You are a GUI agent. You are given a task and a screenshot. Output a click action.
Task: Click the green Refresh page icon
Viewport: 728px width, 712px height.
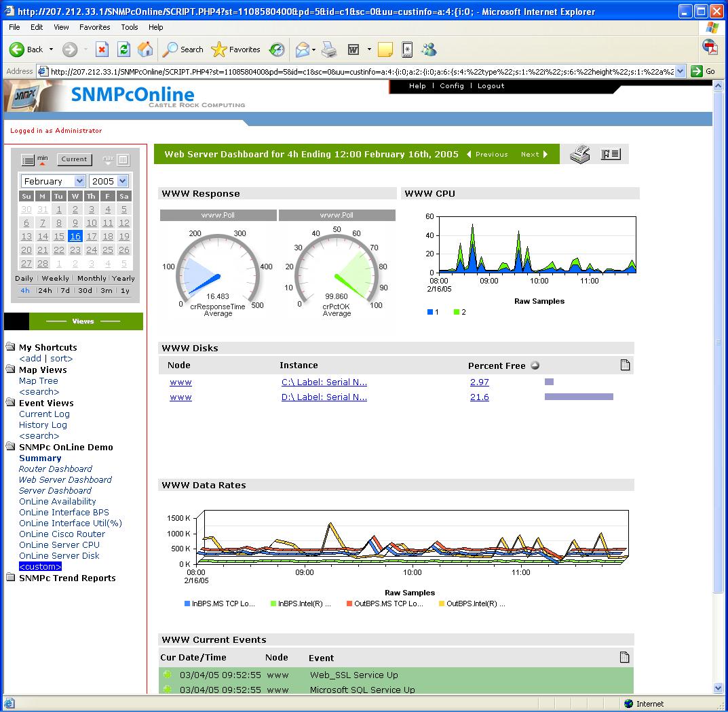pos(123,50)
